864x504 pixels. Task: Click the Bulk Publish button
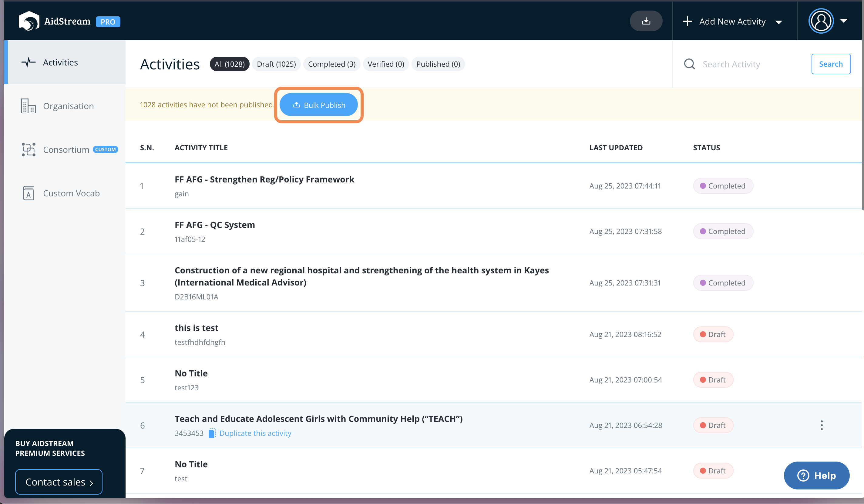tap(318, 105)
